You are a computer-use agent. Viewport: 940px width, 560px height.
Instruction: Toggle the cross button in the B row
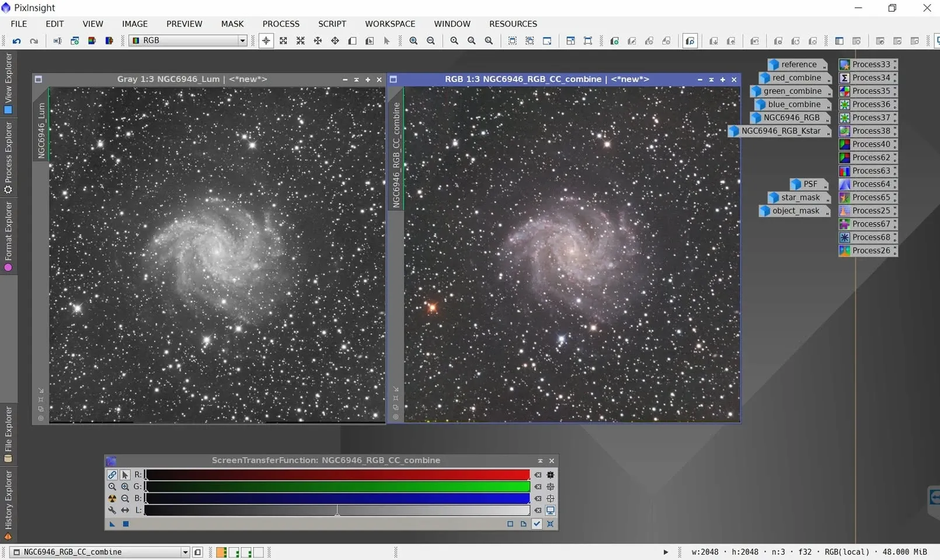550,498
